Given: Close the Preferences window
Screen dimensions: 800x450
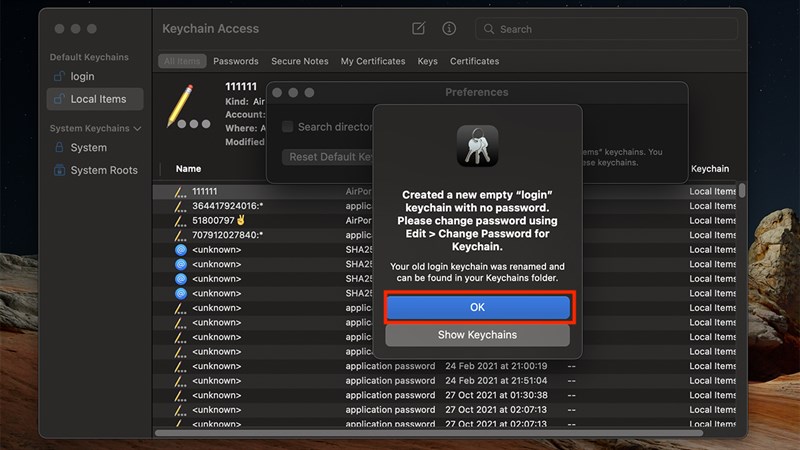Looking at the screenshot, I should click(x=277, y=92).
